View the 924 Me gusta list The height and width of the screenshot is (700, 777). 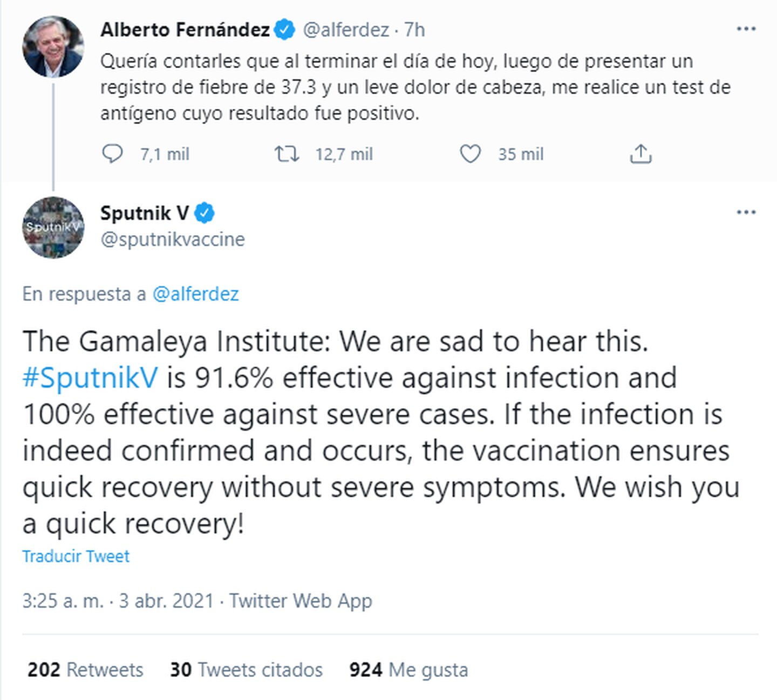point(408,670)
